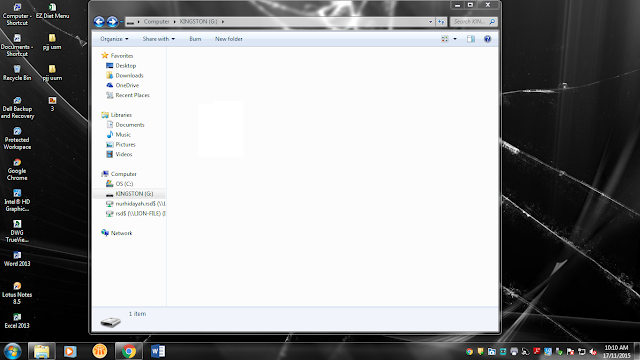This screenshot has height=360, width=640.
Task: Expand the arrow after KINGSTON (G:) in address bar
Action: tap(223, 22)
